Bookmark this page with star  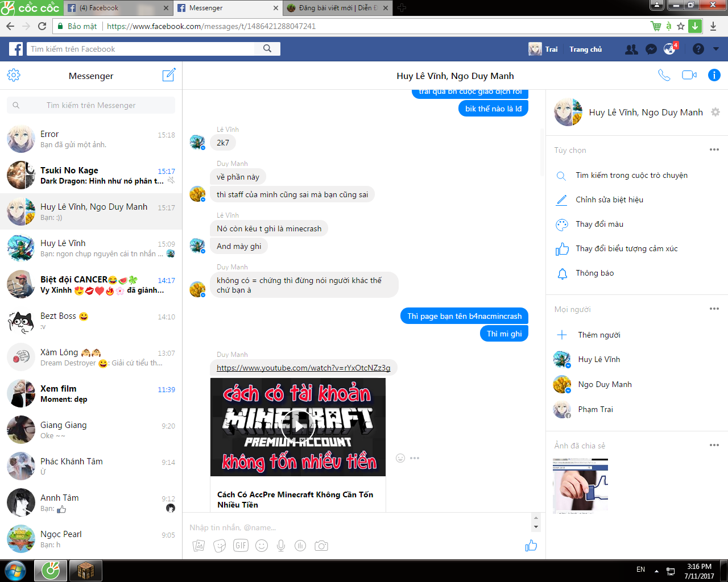point(681,26)
